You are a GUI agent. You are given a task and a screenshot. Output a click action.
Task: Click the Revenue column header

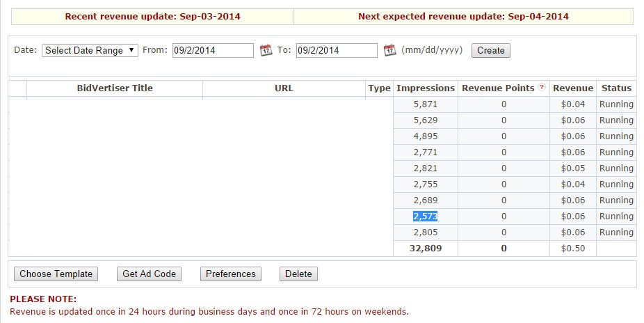(x=573, y=88)
